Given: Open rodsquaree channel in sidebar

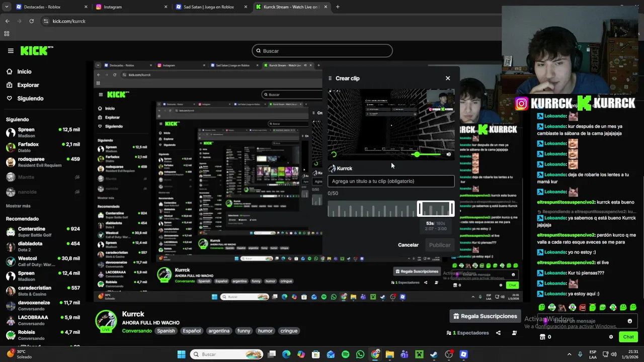Looking at the screenshot, I should 43,162.
